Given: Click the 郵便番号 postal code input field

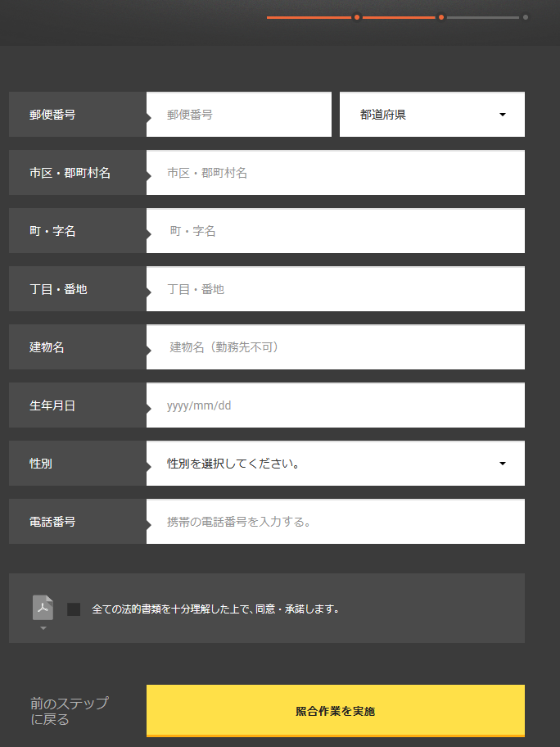Looking at the screenshot, I should click(x=238, y=115).
